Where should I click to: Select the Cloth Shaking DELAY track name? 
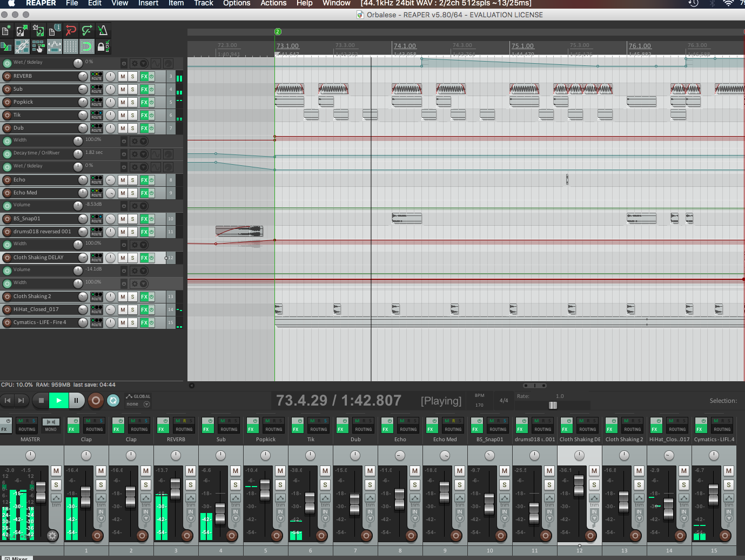tap(38, 258)
